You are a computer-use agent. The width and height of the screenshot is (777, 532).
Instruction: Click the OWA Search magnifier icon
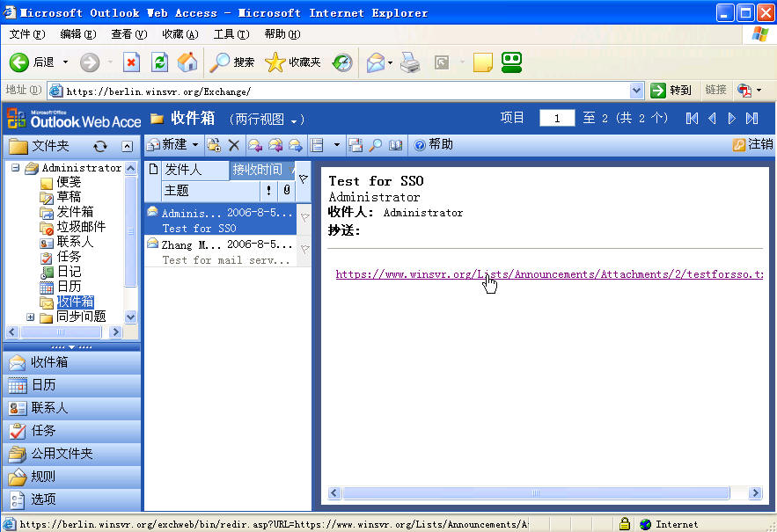[x=376, y=145]
